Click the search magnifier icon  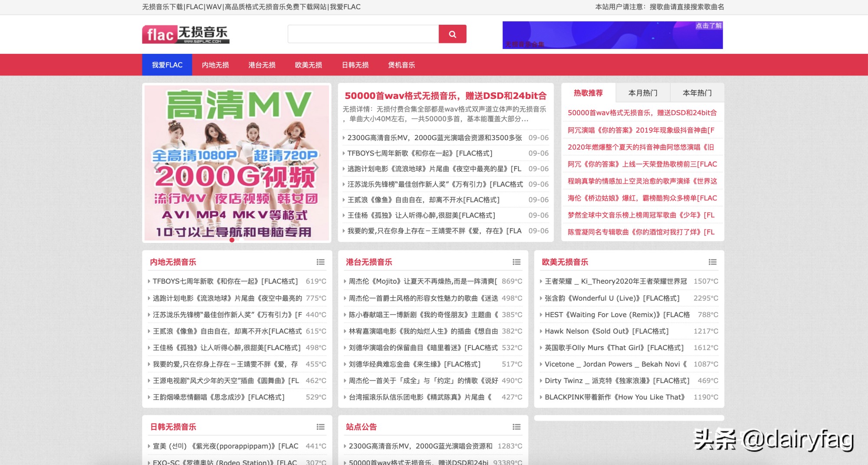(453, 33)
